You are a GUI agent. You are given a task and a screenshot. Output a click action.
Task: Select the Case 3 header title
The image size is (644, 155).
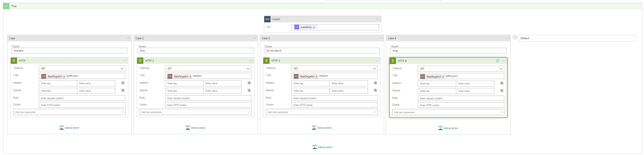266,38
